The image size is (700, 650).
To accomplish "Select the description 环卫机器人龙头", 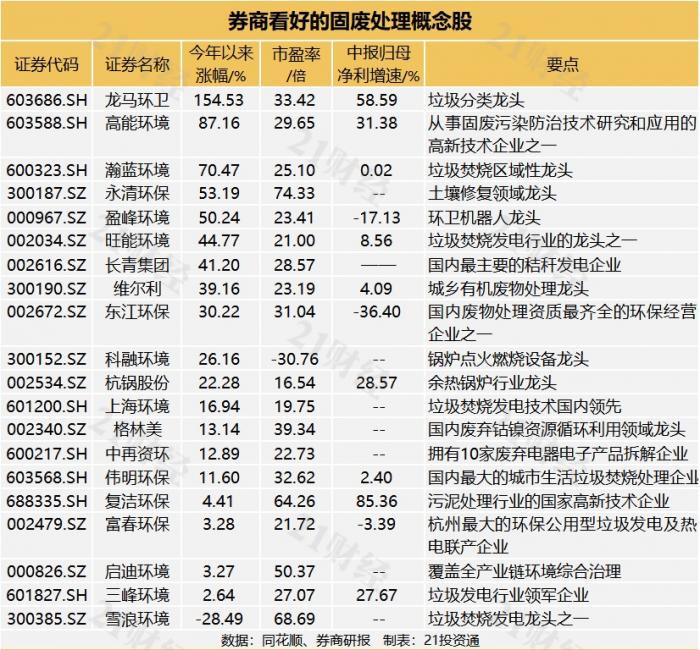I will [x=484, y=217].
